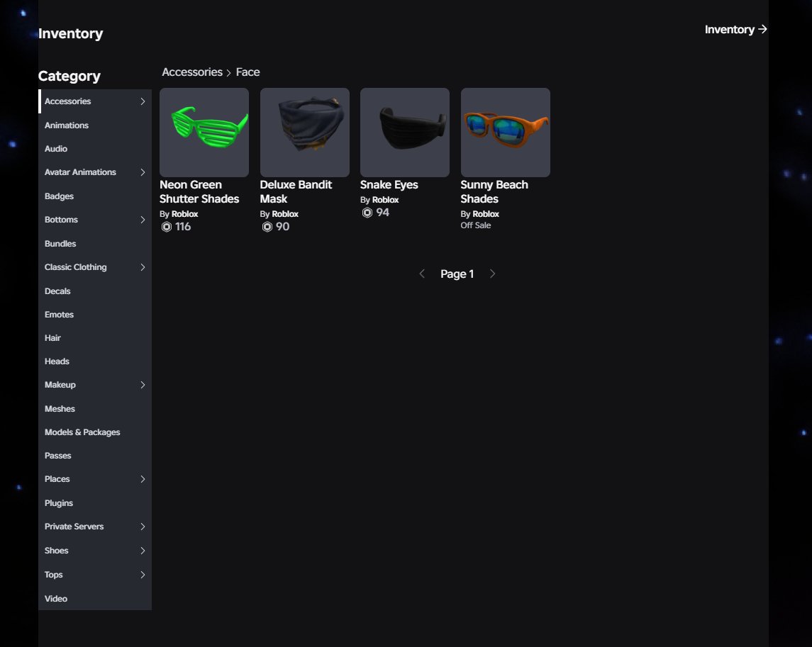The height and width of the screenshot is (647, 812).
Task: Click the 116 Robux price text
Action: click(183, 227)
